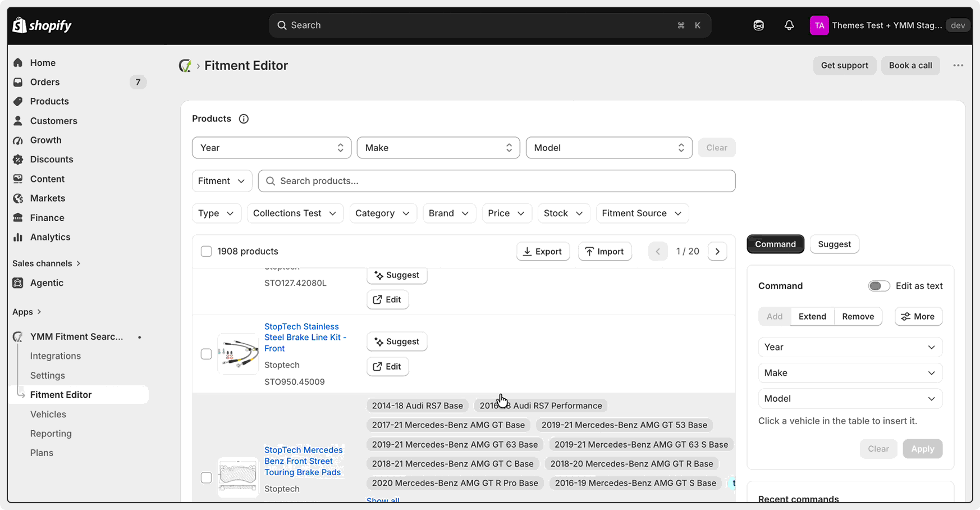Screen dimensions: 980x510
Task: Check the select all 1908 products checkbox
Action: point(207,252)
